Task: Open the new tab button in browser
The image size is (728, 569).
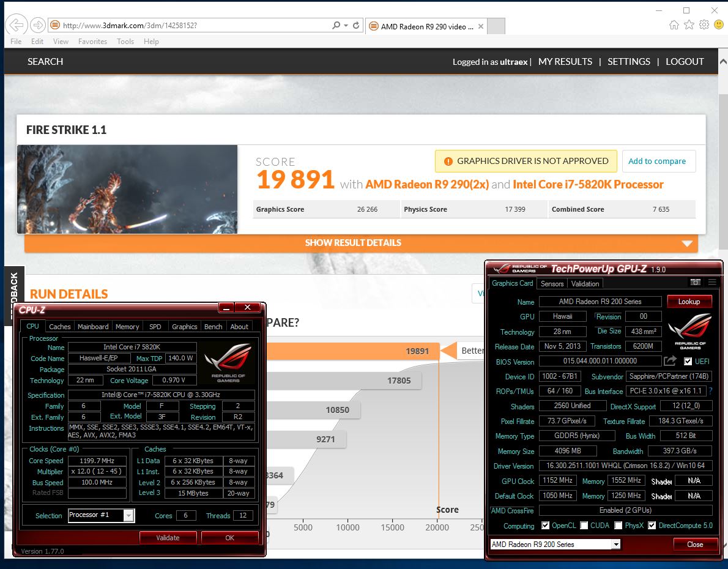Action: tap(496, 26)
